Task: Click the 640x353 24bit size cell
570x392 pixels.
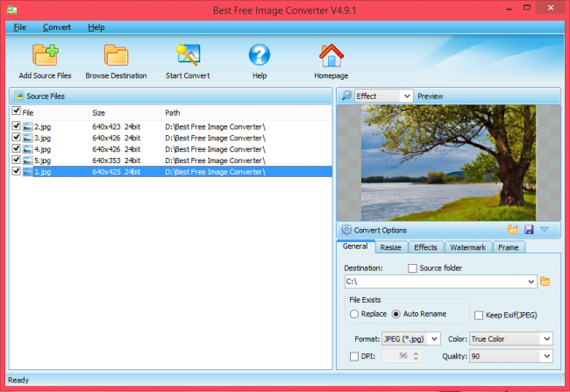Action: [117, 160]
